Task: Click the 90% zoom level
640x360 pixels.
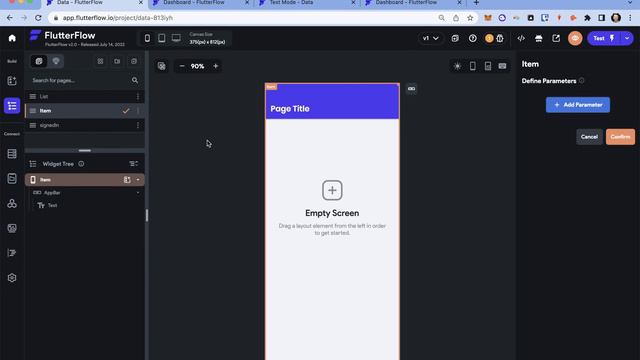Action: 197,66
